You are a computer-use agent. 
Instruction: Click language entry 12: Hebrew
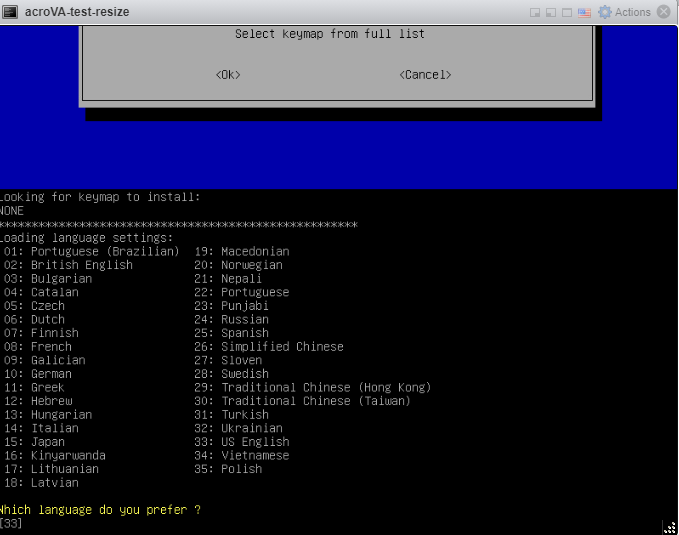coord(38,401)
